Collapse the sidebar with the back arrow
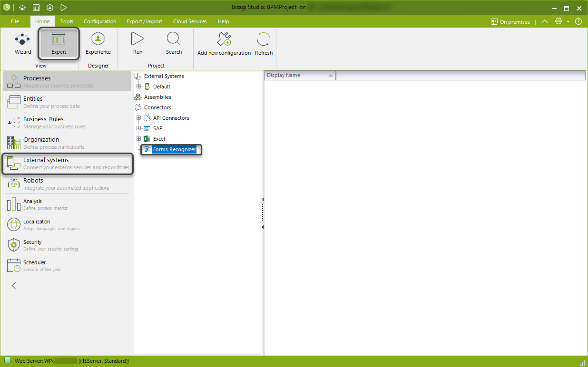This screenshot has width=588, height=367. coord(14,286)
